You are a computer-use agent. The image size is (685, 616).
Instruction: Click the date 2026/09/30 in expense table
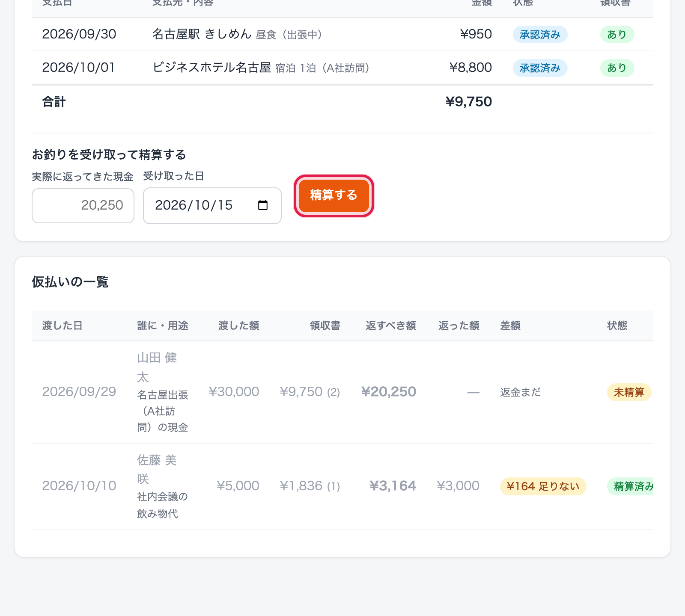click(79, 34)
